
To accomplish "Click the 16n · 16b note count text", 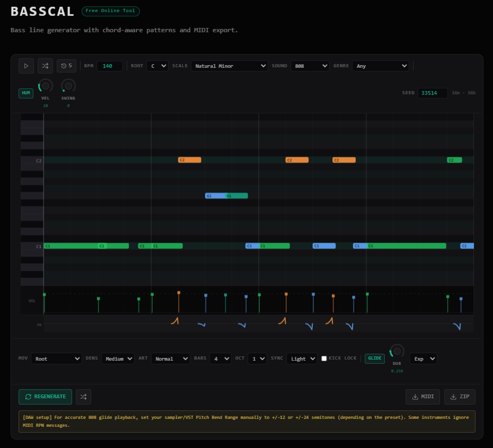I will click(x=463, y=93).
